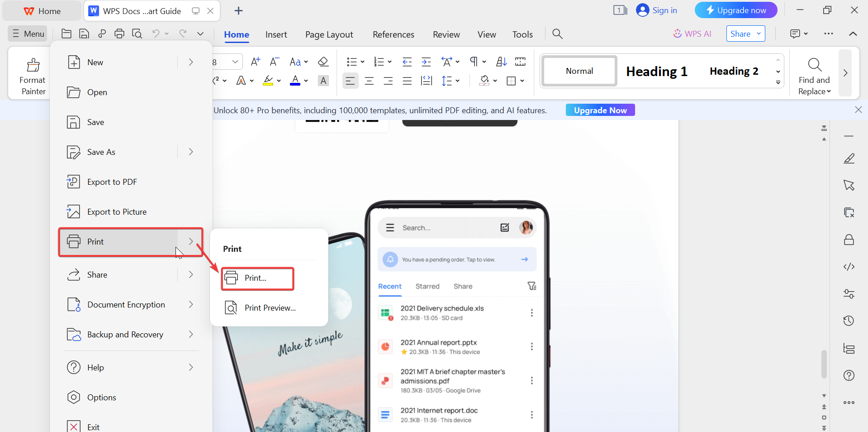Click the Sign in link
This screenshot has height=432, width=868.
pos(657,10)
